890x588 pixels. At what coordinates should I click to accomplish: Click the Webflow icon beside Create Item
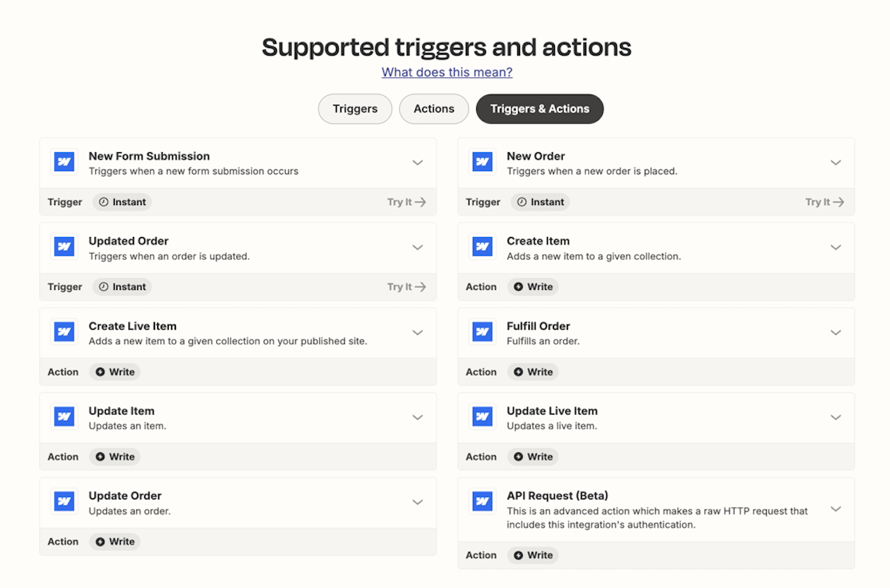483,247
